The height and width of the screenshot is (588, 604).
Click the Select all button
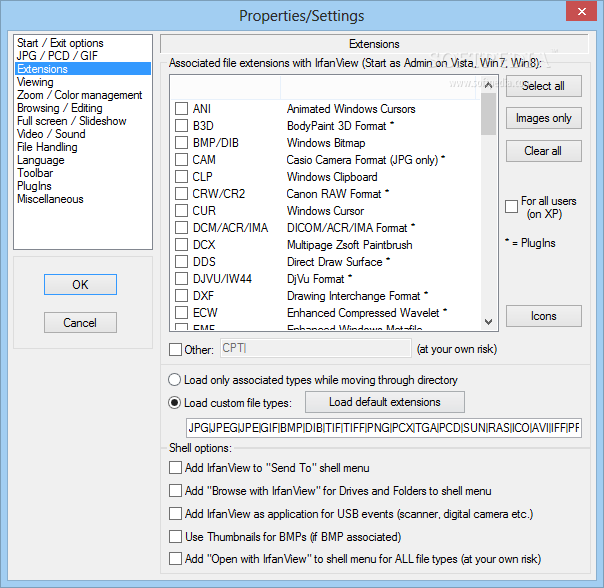point(544,86)
